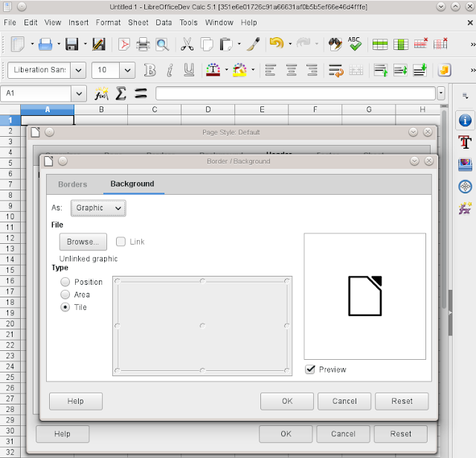Cancel the Border/Background dialog
This screenshot has height=458, width=476.
pos(344,401)
